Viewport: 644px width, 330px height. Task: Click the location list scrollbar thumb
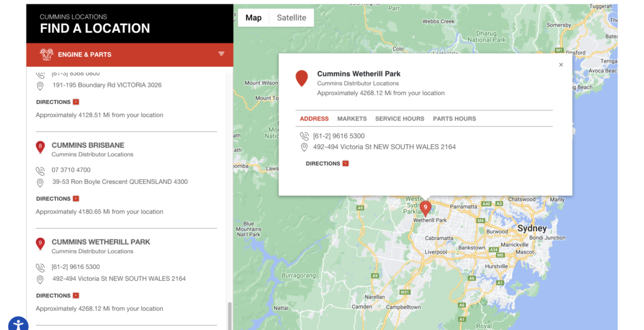click(230, 315)
